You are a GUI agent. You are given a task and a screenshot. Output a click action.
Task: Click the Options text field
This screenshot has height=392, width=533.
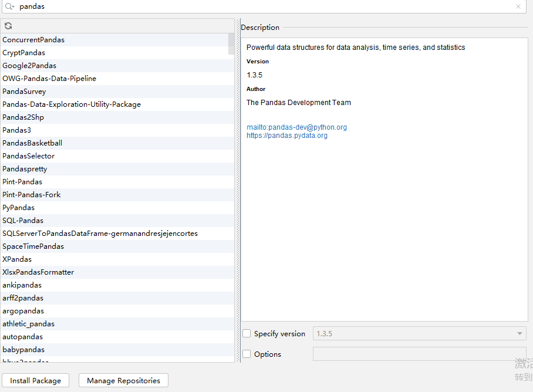[x=420, y=354]
